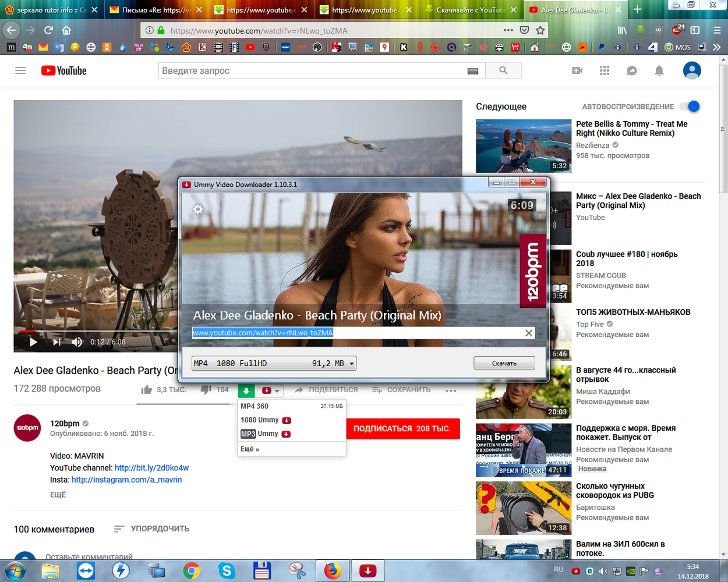This screenshot has width=728, height=582.
Task: Open the bit.ly/2d0ko4w link
Action: pyautogui.click(x=151, y=468)
